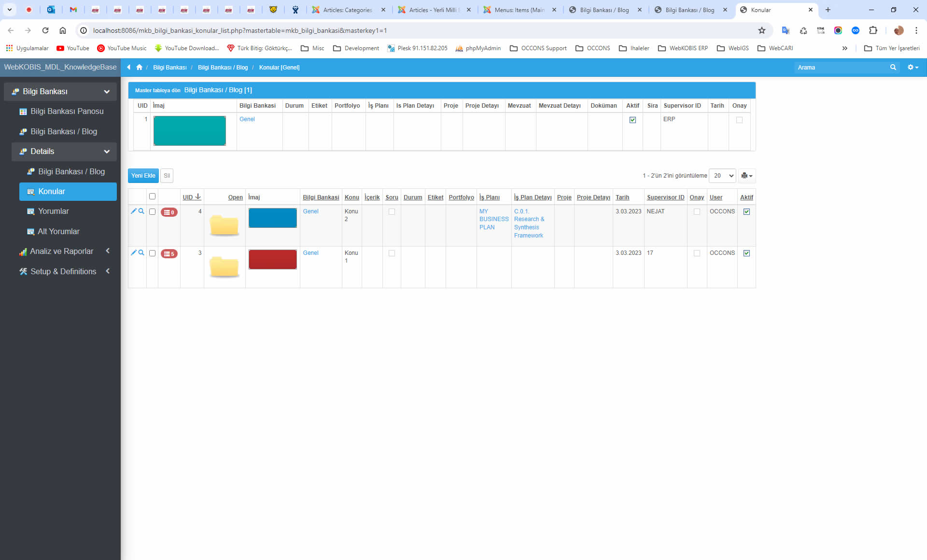Open the Uygulamalar apps shortcut

[x=28, y=48]
